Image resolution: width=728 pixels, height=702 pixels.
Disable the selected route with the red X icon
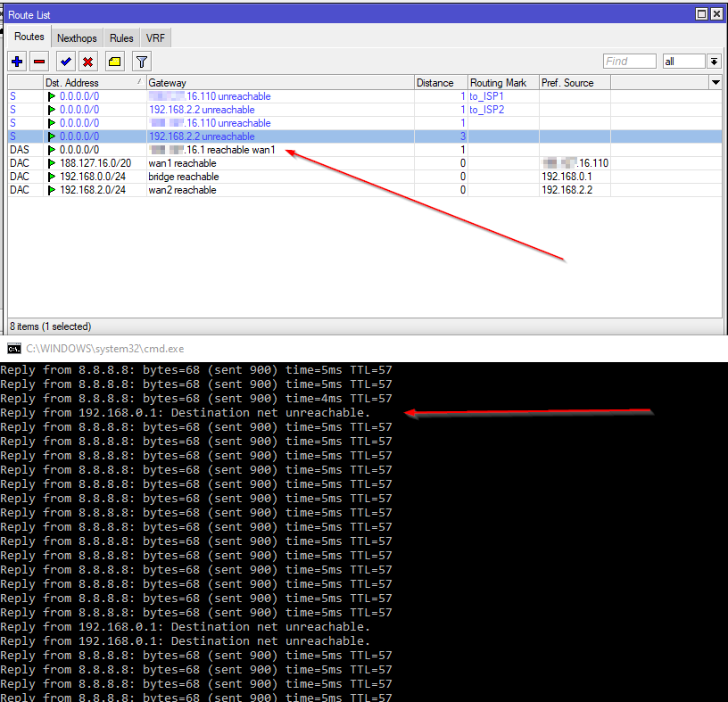point(87,62)
